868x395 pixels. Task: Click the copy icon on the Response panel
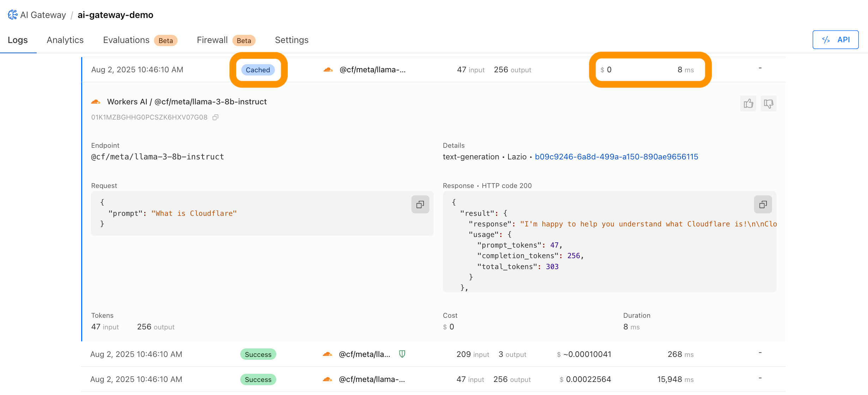(x=763, y=204)
